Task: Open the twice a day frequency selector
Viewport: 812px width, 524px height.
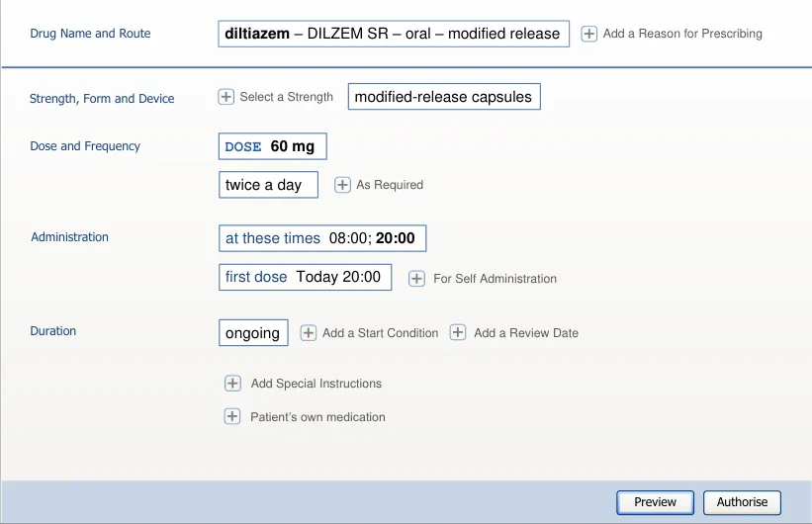Action: [268, 185]
